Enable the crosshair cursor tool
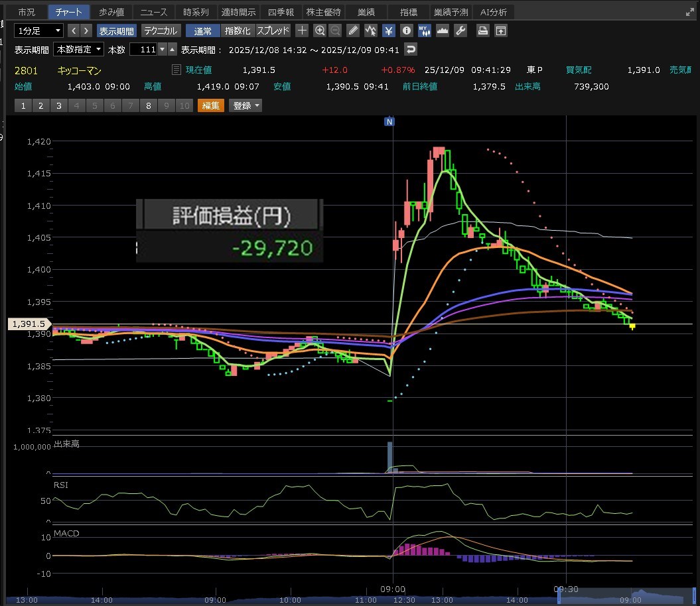Screen dimensions: 700x606 [x=302, y=30]
